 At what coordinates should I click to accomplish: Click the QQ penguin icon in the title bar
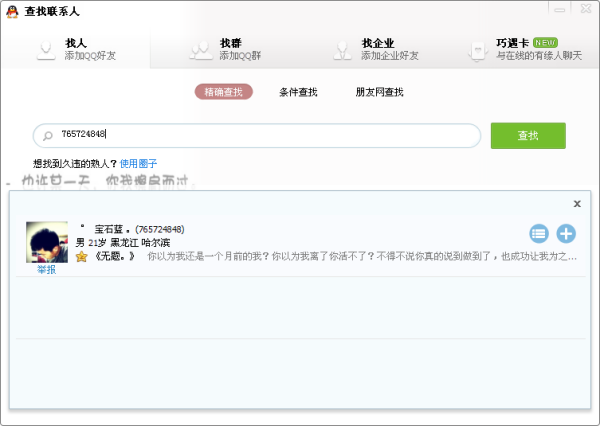(x=12, y=10)
